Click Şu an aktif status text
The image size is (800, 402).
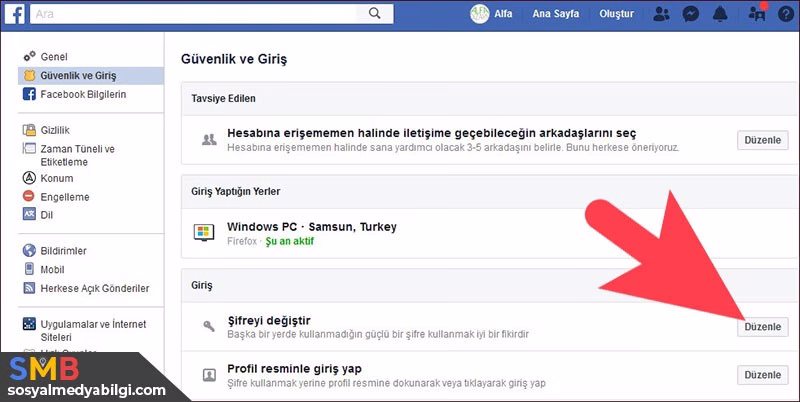(290, 241)
